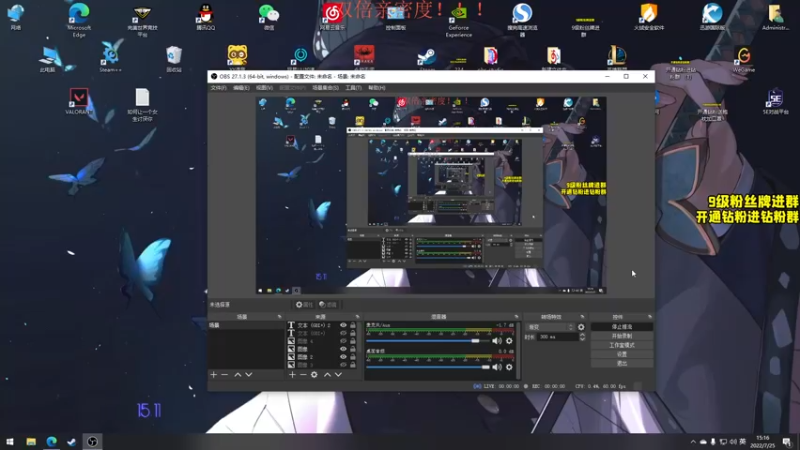Click the transition duration 300 ms stepper arrows
Screen dimensions: 800x450
click(x=582, y=337)
